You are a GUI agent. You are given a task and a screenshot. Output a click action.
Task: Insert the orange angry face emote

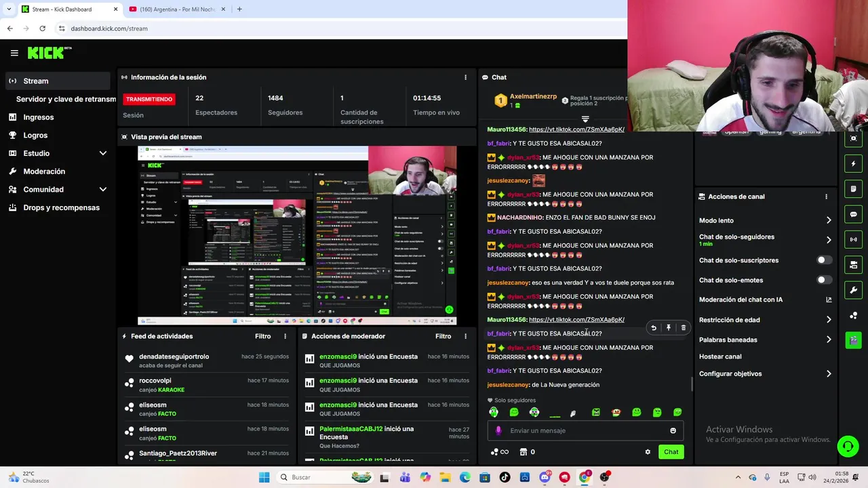[616, 412]
